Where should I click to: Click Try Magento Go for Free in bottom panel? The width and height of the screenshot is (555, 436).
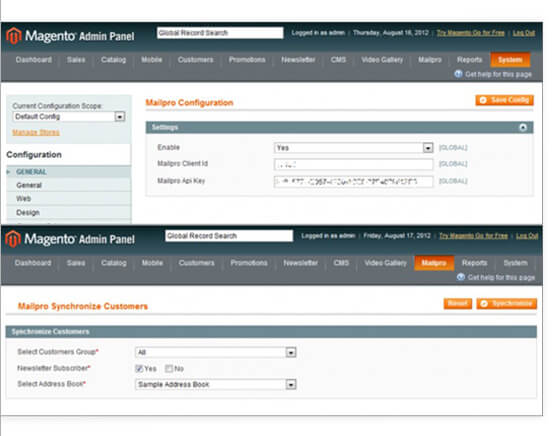tap(473, 236)
